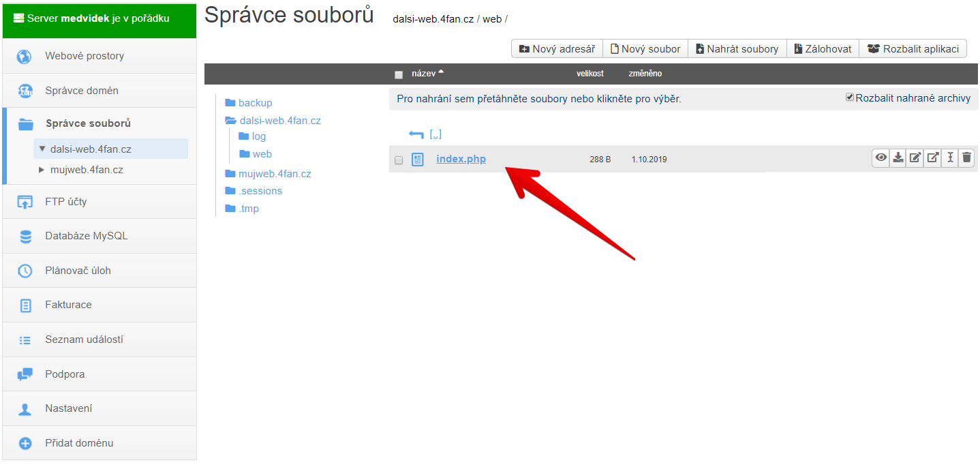Viewport: 980px width, 467px height.
Task: Click the backup folder icon in tree
Action: pos(230,103)
